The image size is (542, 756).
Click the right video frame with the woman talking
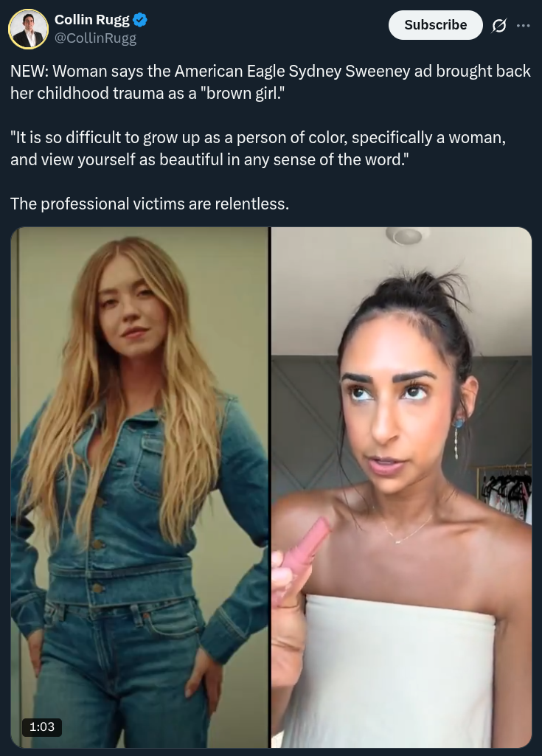tap(401, 487)
